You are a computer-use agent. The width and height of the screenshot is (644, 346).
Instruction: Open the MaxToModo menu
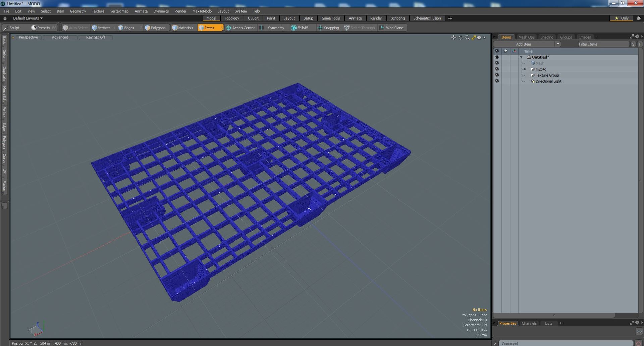pos(202,11)
